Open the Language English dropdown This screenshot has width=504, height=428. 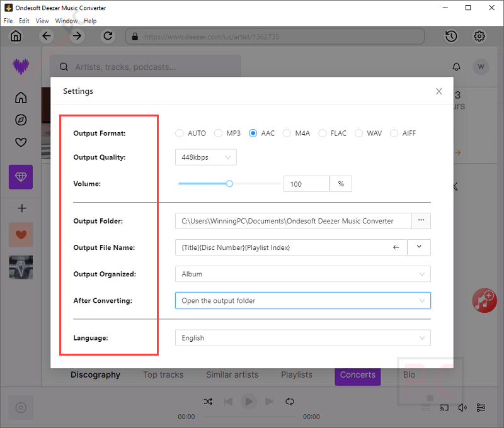pos(303,338)
